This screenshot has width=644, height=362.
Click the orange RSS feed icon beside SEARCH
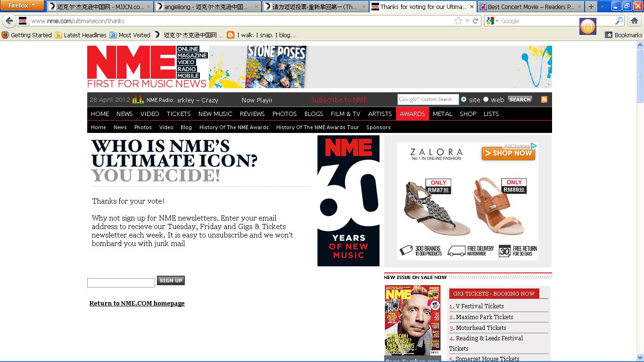[x=545, y=99]
